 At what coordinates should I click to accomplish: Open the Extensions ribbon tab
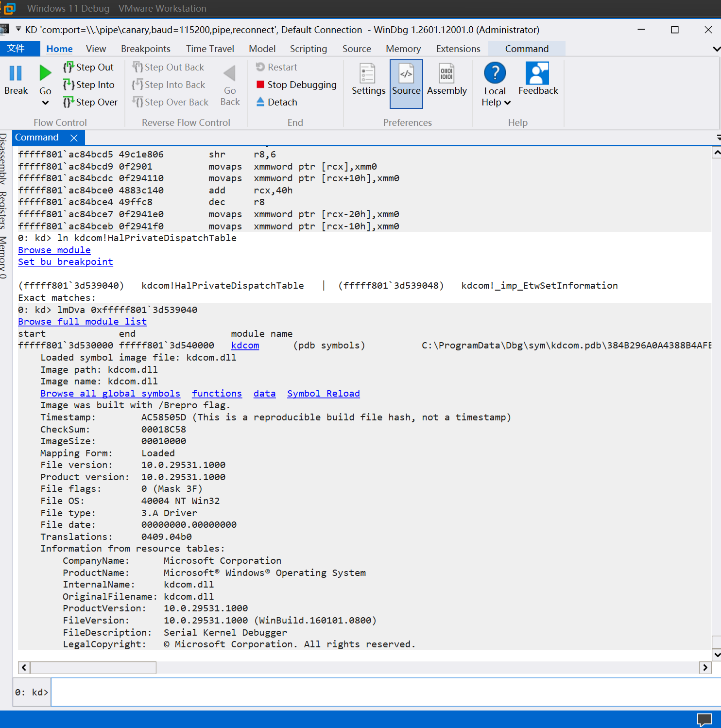click(x=458, y=49)
